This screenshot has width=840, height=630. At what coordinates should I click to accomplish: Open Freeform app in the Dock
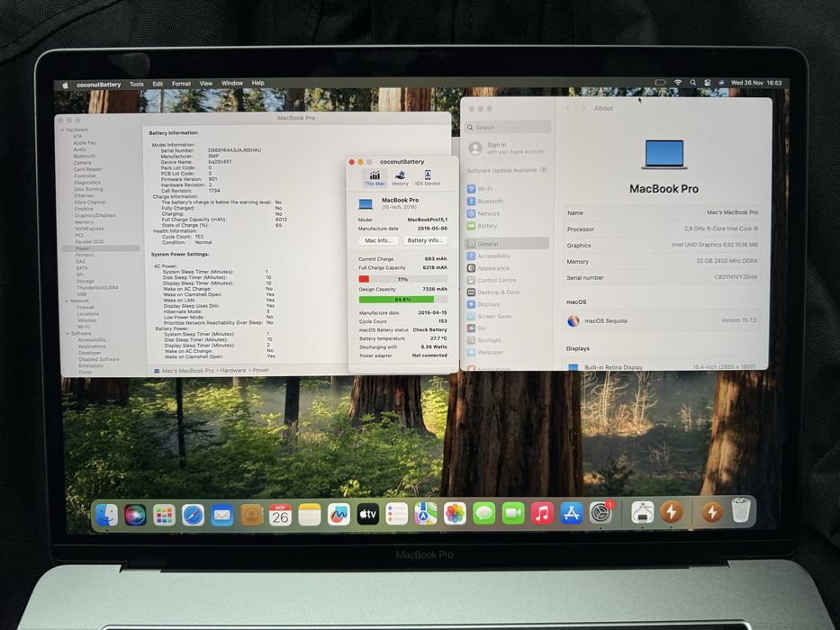[339, 515]
